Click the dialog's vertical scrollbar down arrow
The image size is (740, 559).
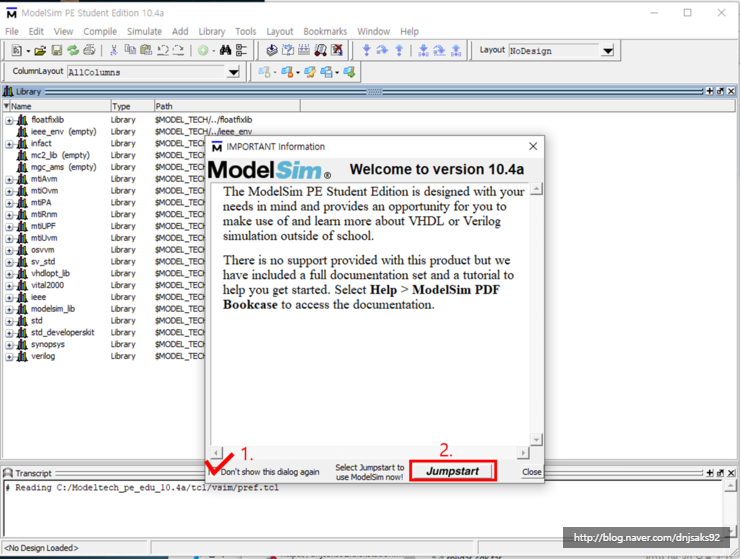536,440
